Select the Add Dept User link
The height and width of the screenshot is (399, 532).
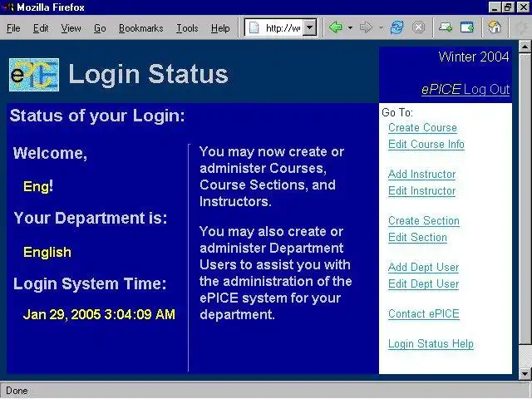click(423, 268)
